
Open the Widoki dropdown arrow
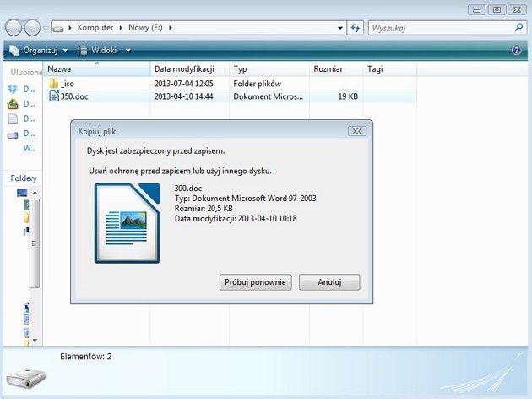[x=128, y=51]
